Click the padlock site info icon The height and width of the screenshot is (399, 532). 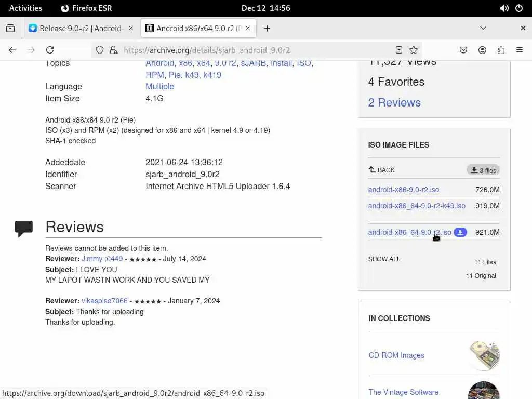114,50
